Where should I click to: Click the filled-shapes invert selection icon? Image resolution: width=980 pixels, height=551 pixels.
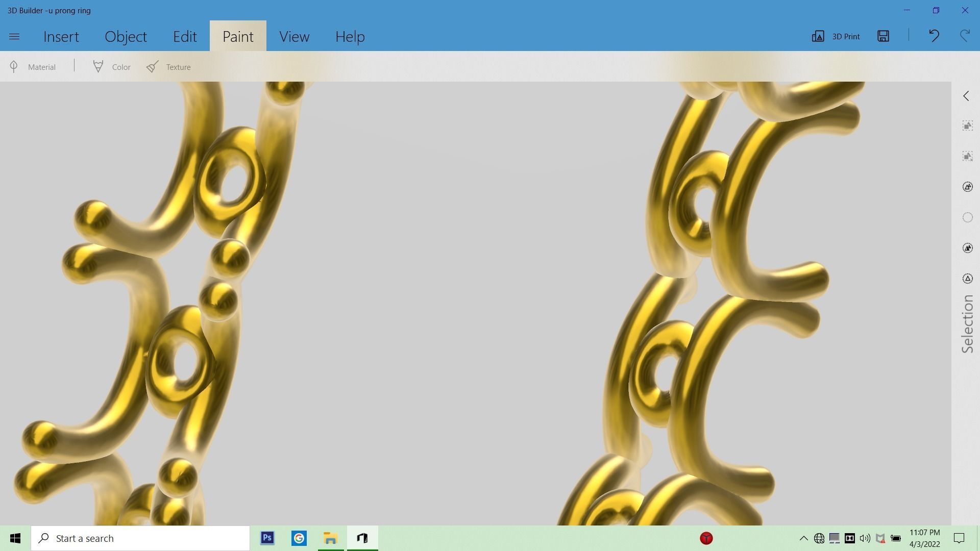tap(968, 248)
